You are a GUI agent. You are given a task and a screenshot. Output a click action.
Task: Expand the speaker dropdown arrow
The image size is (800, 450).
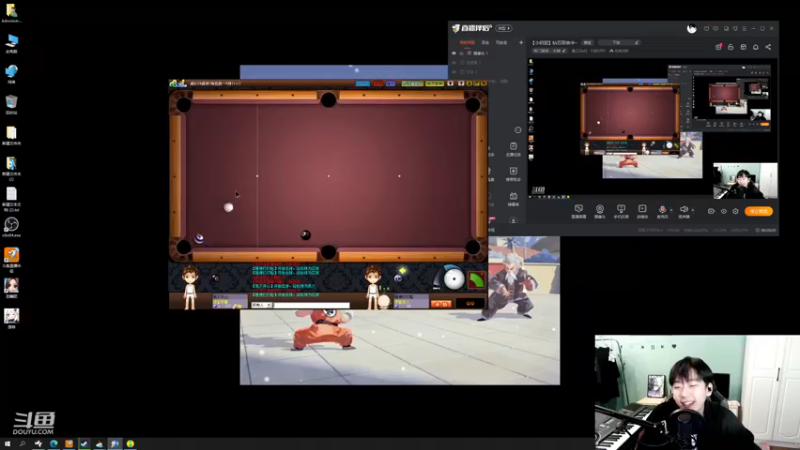point(692,210)
